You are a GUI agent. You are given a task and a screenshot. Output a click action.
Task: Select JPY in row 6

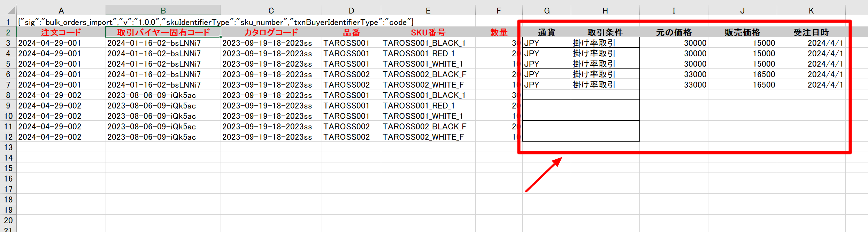547,74
